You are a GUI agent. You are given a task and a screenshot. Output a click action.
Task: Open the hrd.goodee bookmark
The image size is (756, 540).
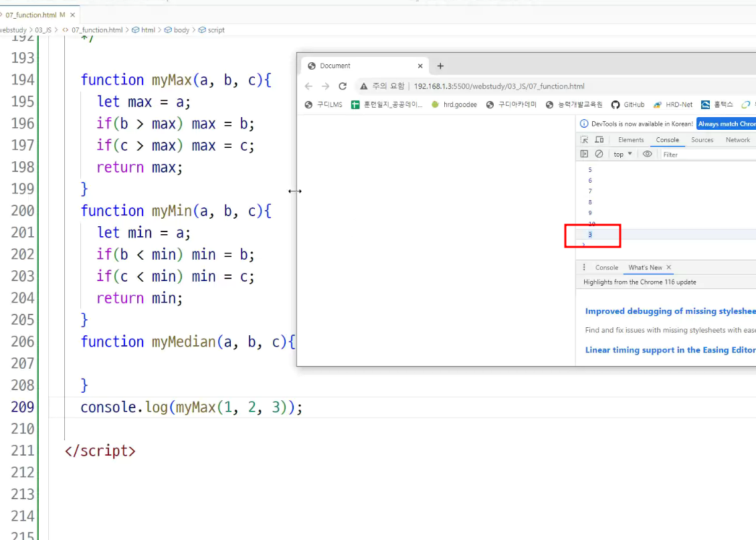[x=454, y=104]
